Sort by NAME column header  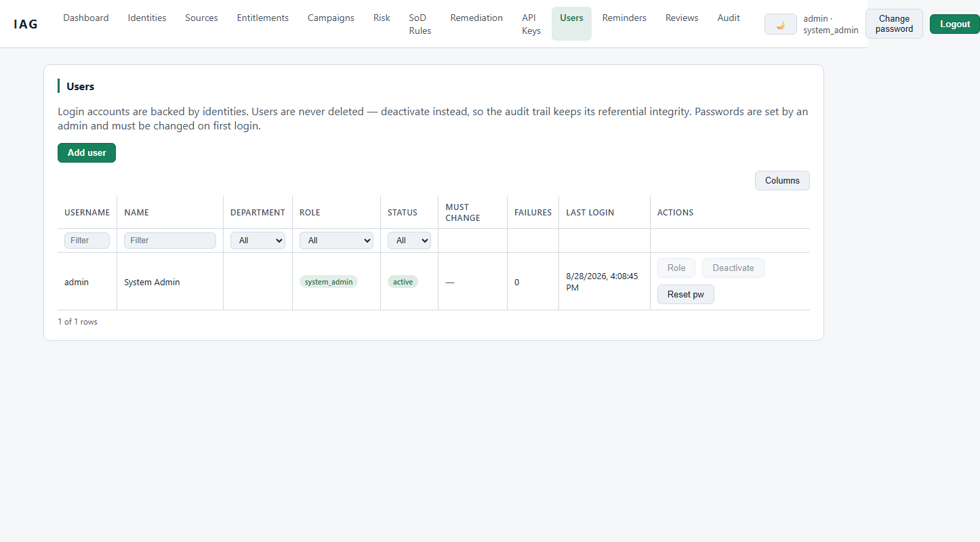(170, 212)
